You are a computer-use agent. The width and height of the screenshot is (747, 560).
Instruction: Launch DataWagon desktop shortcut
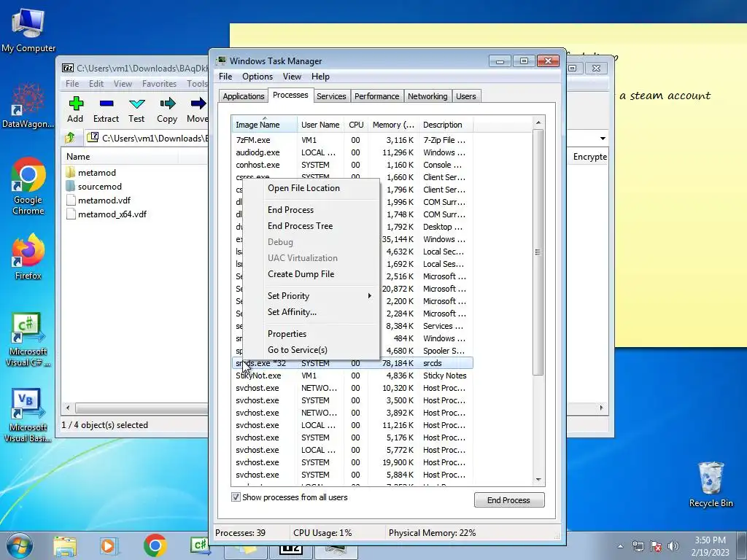pos(28,106)
